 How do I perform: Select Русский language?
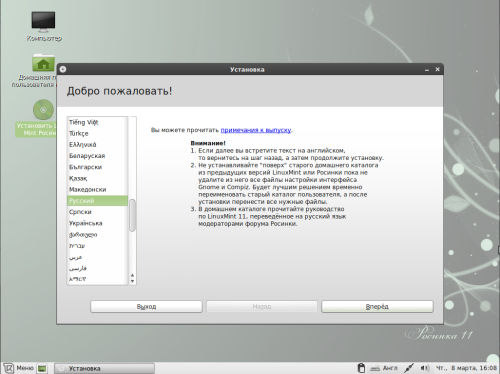pyautogui.click(x=97, y=201)
